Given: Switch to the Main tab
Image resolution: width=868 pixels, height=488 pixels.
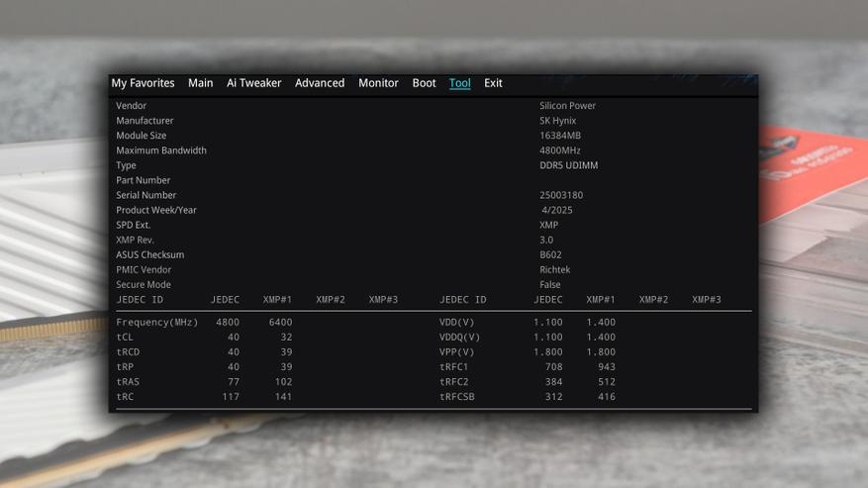Looking at the screenshot, I should 200,83.
